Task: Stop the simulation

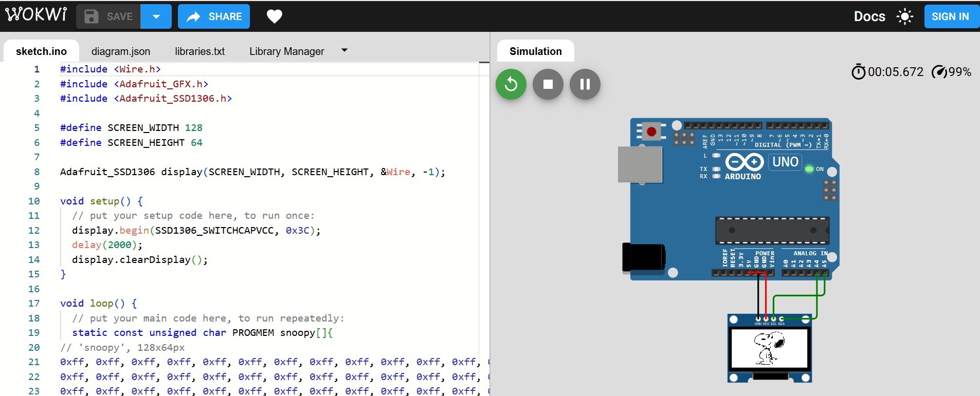Action: coord(548,84)
